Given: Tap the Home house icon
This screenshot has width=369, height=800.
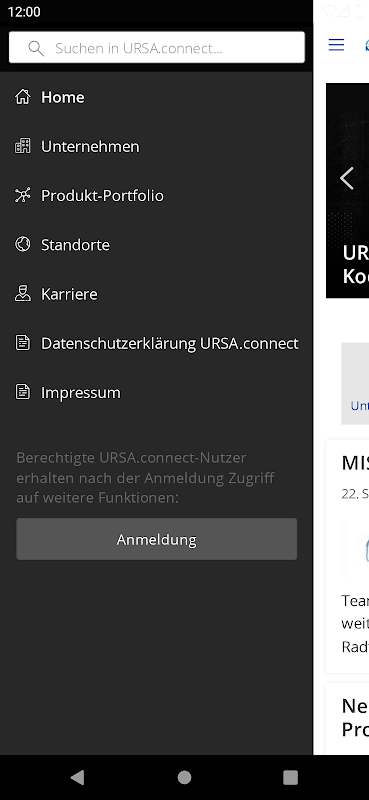Looking at the screenshot, I should [22, 97].
